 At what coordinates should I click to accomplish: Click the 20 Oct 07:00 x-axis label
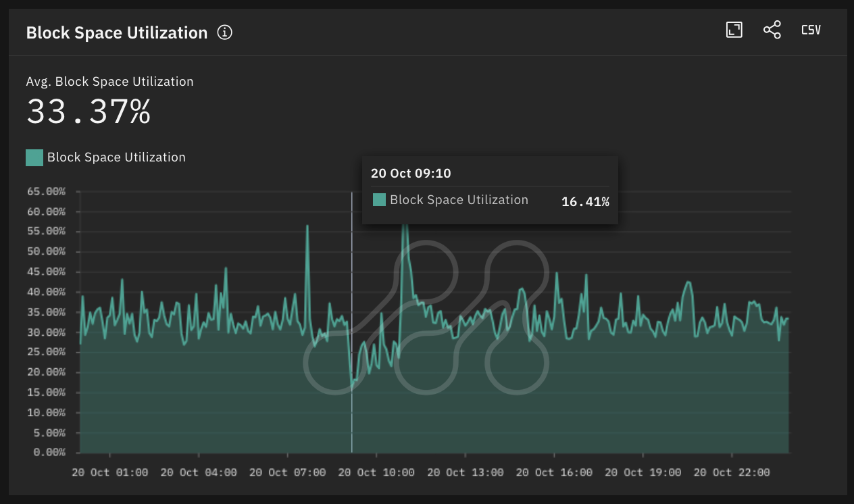coord(288,472)
